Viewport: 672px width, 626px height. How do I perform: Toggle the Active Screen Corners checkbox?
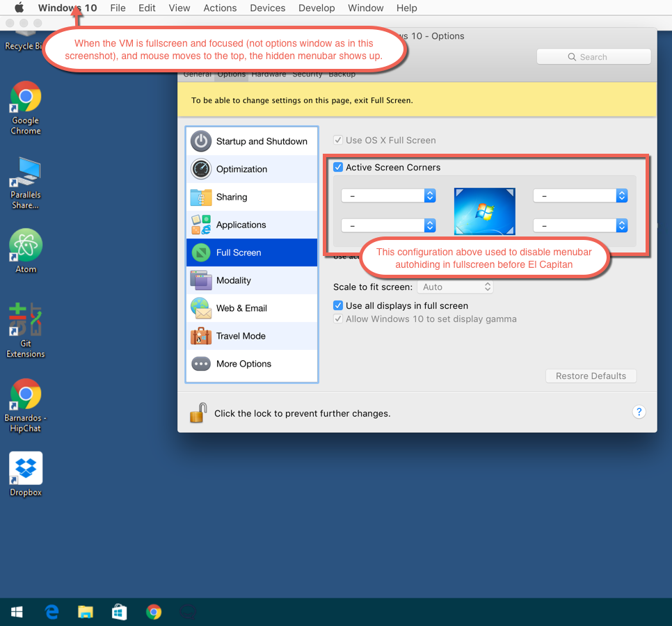point(338,167)
